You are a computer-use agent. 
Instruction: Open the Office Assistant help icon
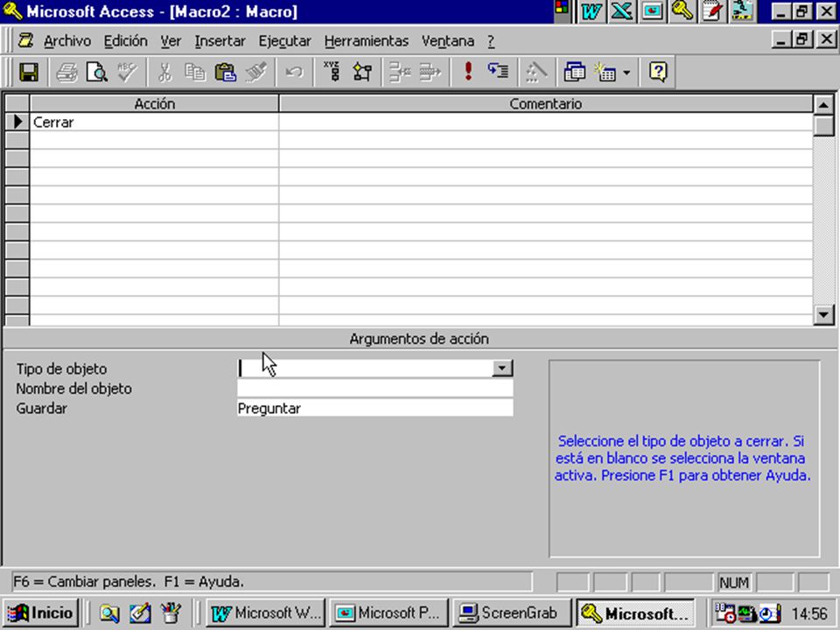point(658,72)
